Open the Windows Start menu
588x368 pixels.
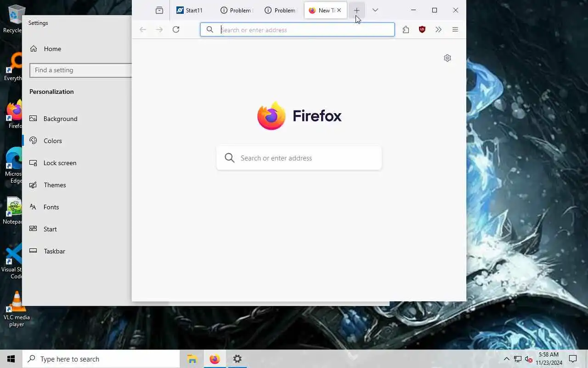pyautogui.click(x=11, y=359)
